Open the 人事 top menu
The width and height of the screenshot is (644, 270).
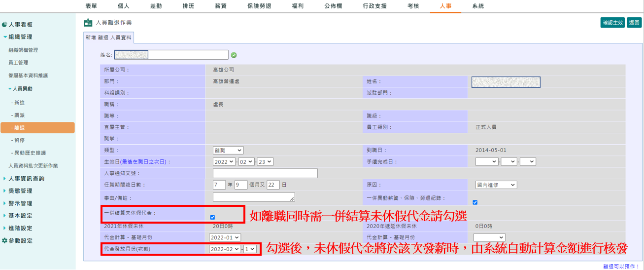(445, 6)
